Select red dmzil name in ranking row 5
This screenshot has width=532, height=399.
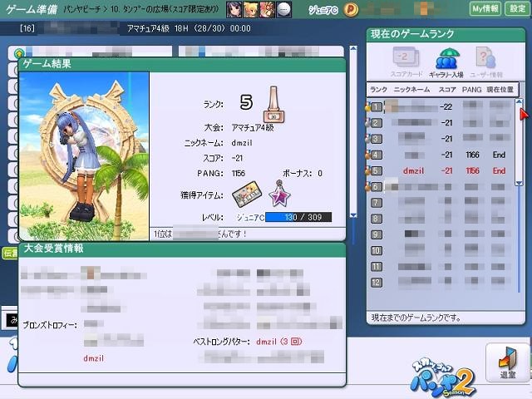point(413,171)
